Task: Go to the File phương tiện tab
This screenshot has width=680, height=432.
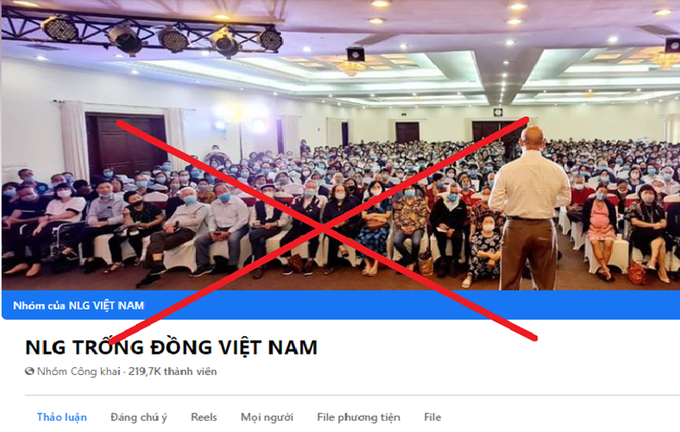Action: click(359, 417)
